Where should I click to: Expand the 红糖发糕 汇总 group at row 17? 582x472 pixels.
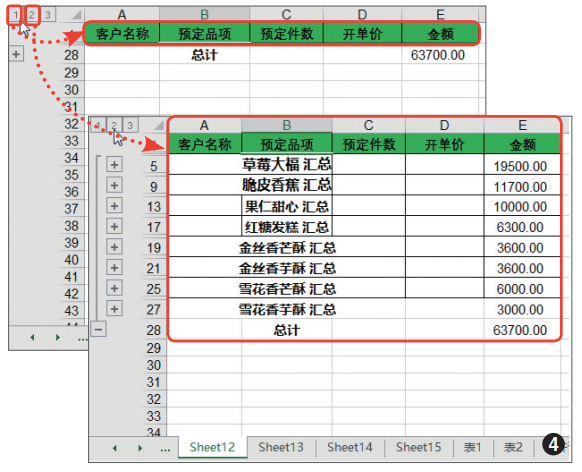(114, 226)
